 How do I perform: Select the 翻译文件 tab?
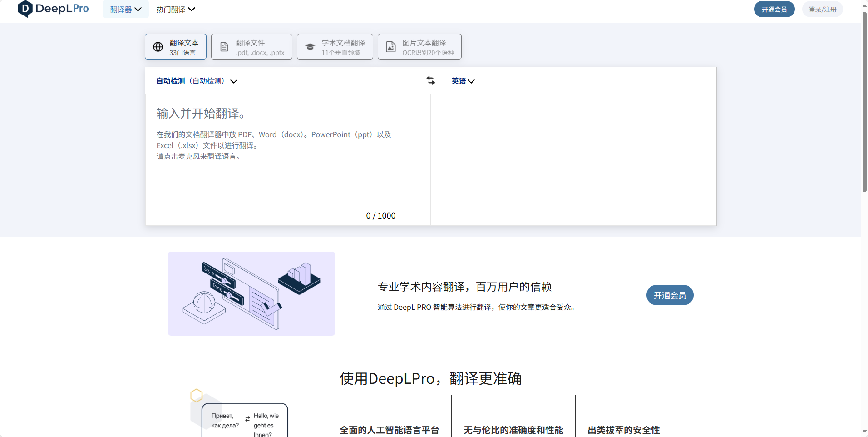point(252,46)
